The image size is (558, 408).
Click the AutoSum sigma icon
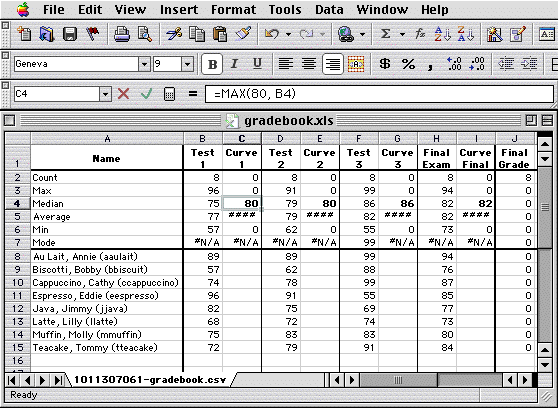385,34
